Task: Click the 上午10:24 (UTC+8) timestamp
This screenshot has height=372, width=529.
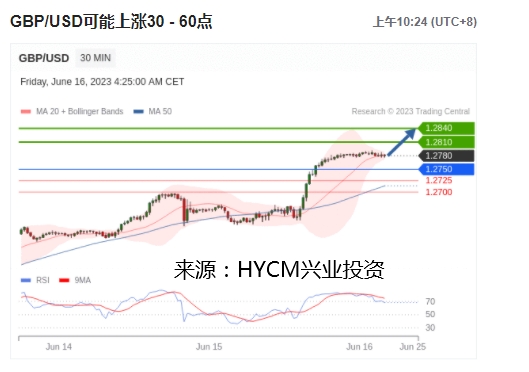Action: [x=425, y=22]
